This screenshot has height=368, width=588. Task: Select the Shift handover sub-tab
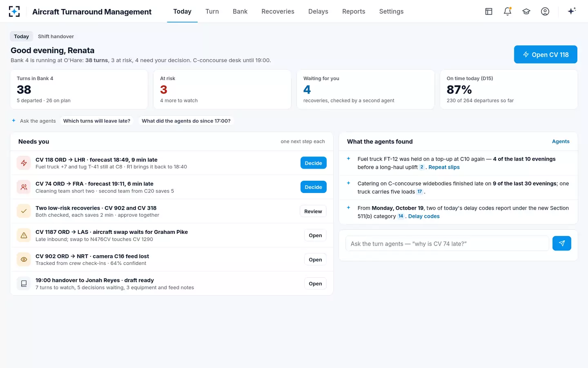56,36
